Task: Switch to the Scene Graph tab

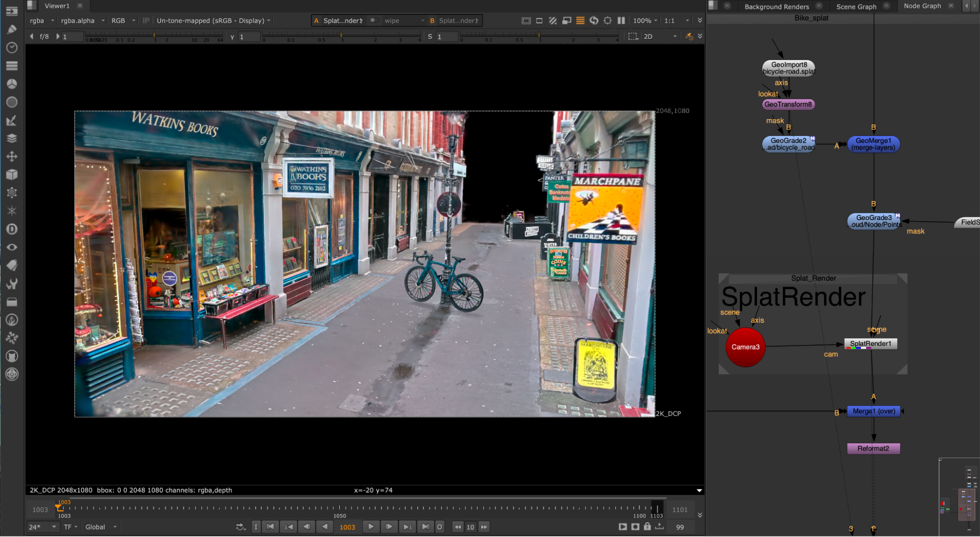Action: (856, 6)
